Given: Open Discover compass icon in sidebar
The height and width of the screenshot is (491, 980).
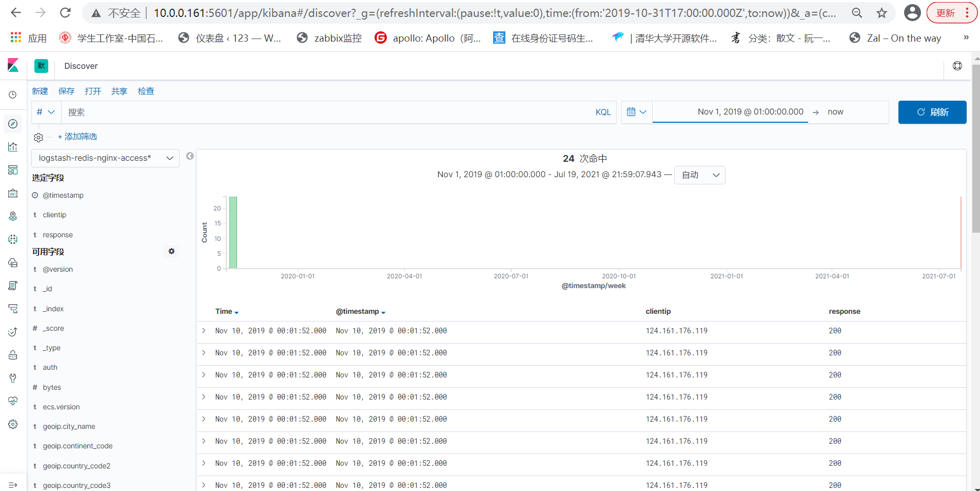Looking at the screenshot, I should (13, 124).
